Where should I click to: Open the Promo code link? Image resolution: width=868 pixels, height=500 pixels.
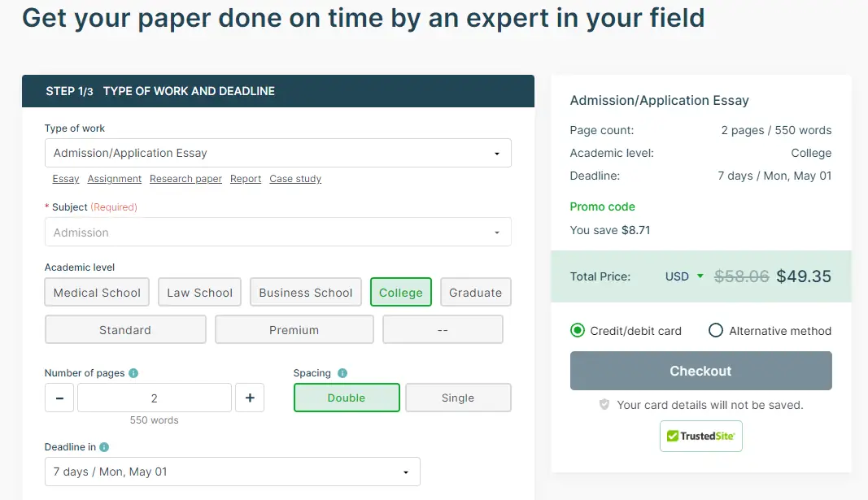(x=602, y=207)
